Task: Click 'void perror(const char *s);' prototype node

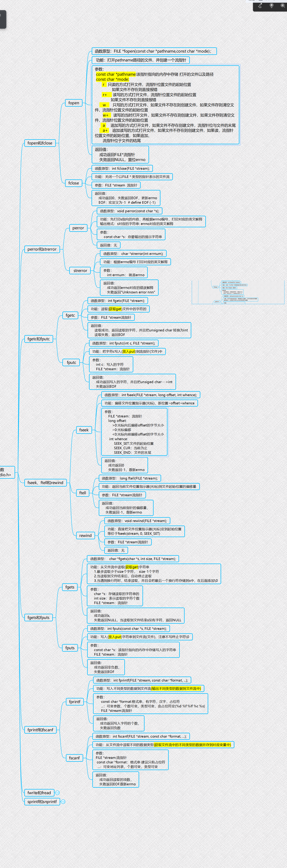Action: click(130, 211)
